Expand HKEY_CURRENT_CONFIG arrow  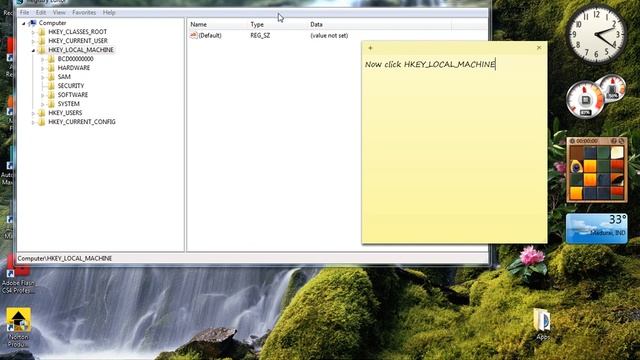(33, 122)
